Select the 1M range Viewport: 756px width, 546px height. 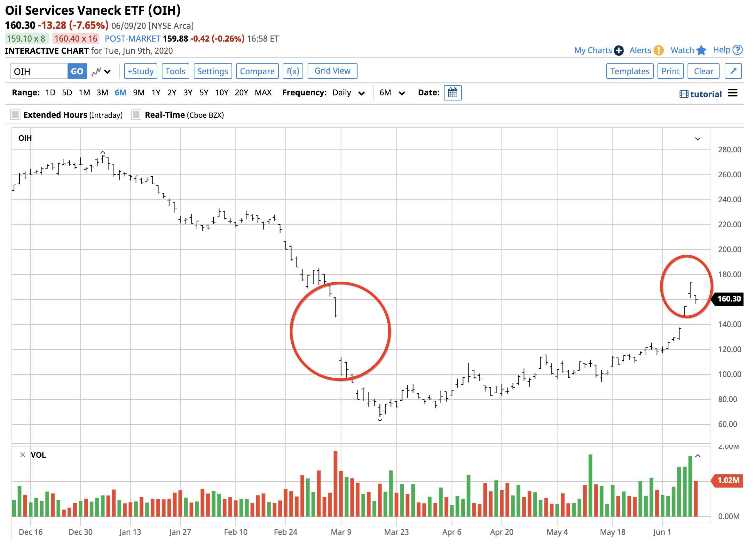coord(84,93)
